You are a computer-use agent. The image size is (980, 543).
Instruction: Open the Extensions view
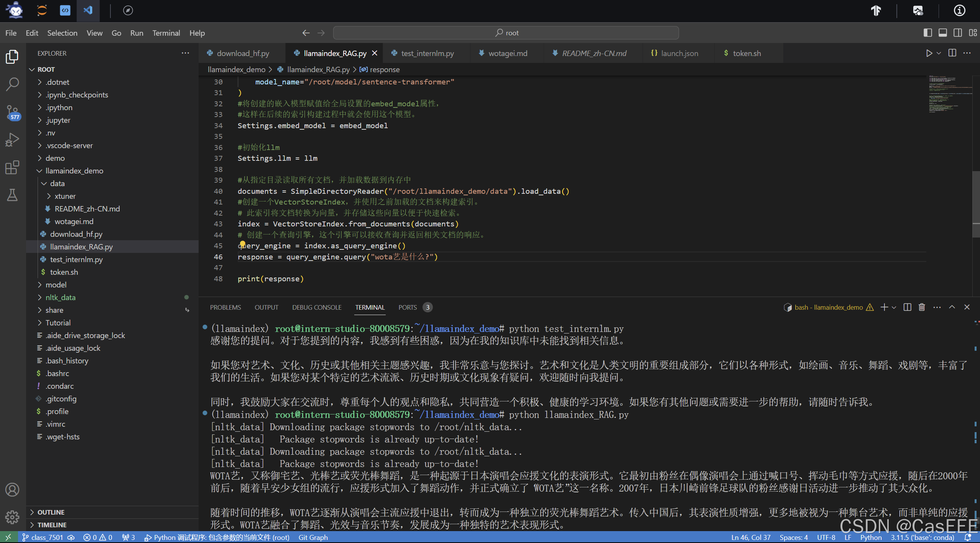(x=12, y=168)
